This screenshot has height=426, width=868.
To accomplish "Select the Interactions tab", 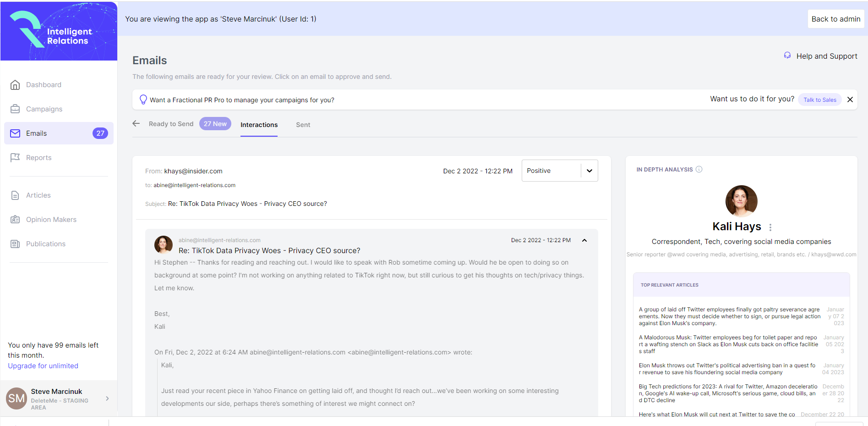I will tap(259, 125).
